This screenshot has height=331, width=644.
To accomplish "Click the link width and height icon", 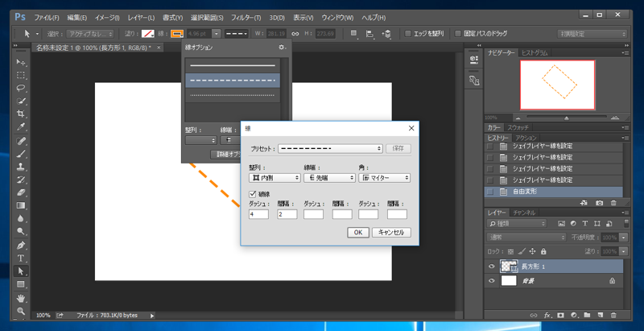I will tap(295, 34).
